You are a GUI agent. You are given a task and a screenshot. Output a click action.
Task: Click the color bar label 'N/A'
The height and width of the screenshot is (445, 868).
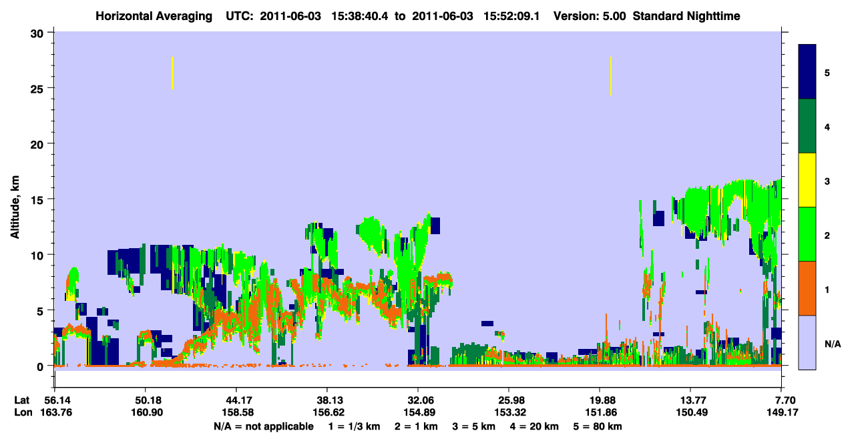[x=833, y=344]
